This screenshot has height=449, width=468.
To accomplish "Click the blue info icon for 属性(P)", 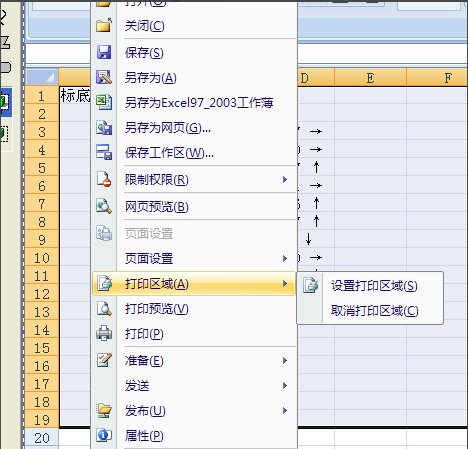I will (104, 435).
